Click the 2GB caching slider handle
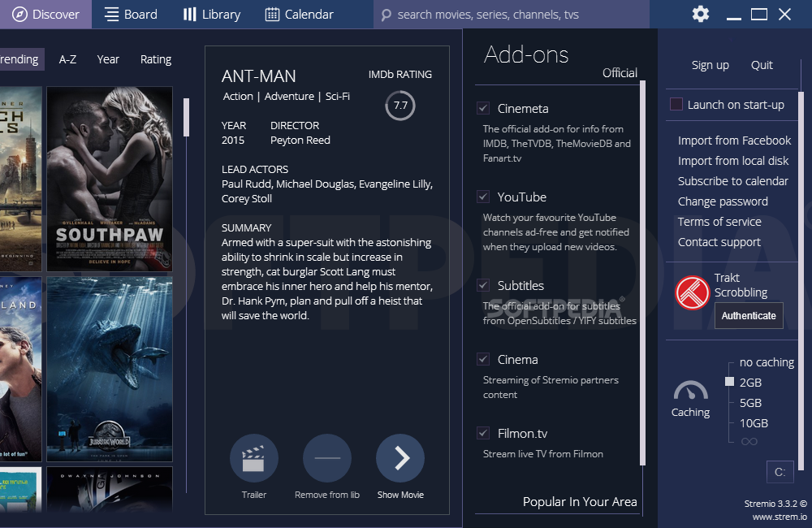This screenshot has height=528, width=812. 730,382
